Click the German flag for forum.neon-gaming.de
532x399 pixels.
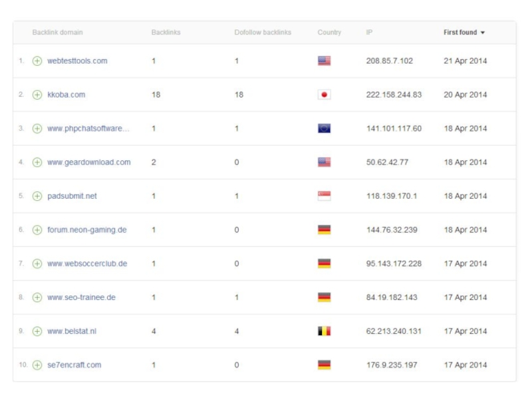pyautogui.click(x=324, y=230)
